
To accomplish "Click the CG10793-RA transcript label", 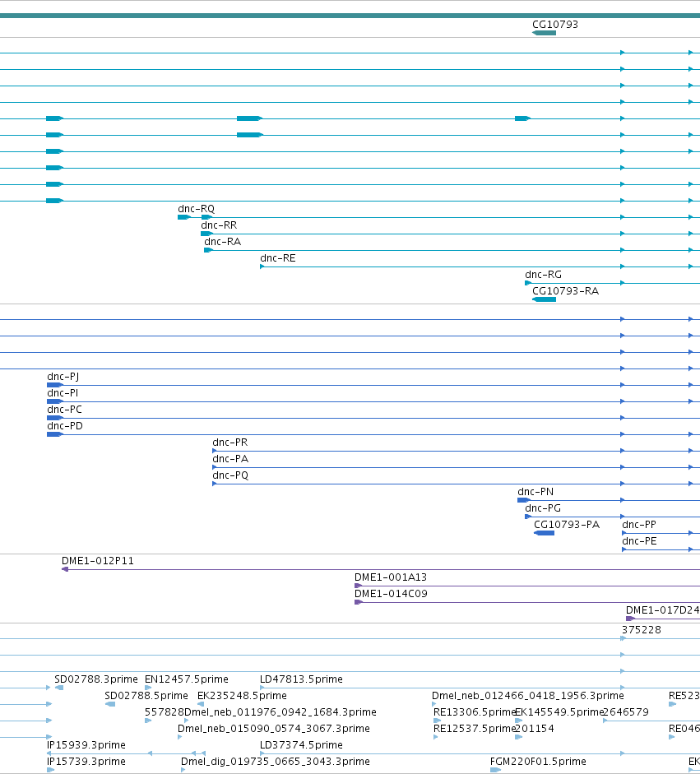I will pyautogui.click(x=565, y=290).
